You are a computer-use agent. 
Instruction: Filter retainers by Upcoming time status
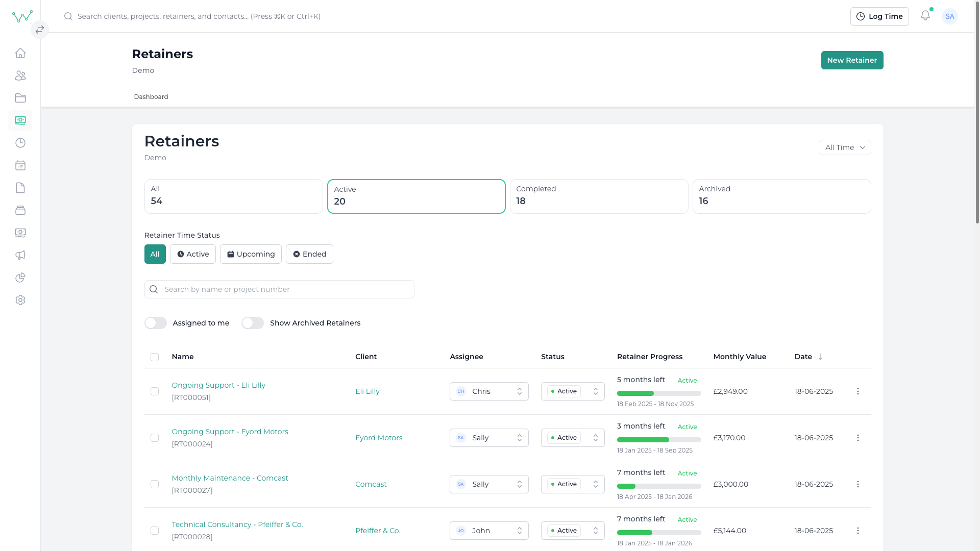tap(251, 254)
